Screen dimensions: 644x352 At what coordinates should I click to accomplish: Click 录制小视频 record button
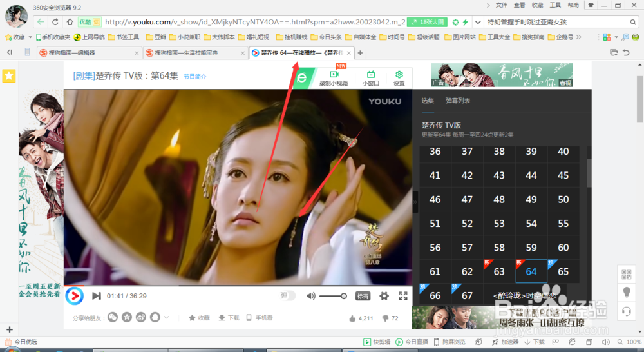click(334, 78)
